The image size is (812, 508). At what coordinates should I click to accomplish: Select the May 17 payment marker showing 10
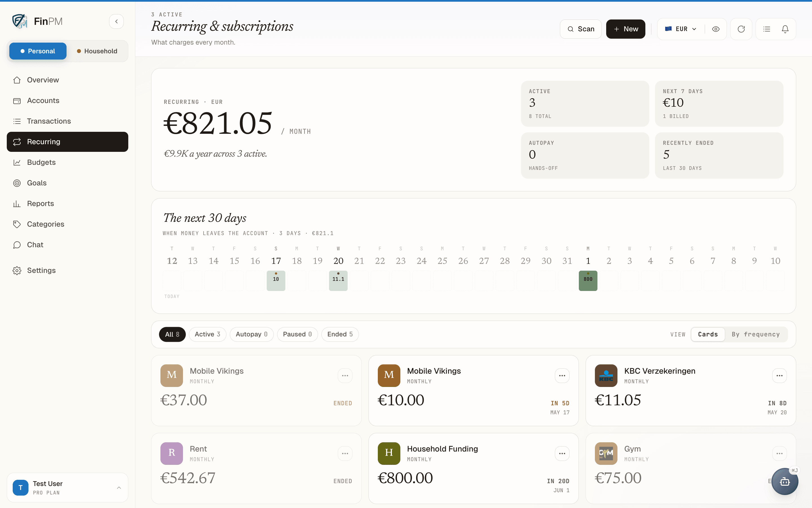276,281
